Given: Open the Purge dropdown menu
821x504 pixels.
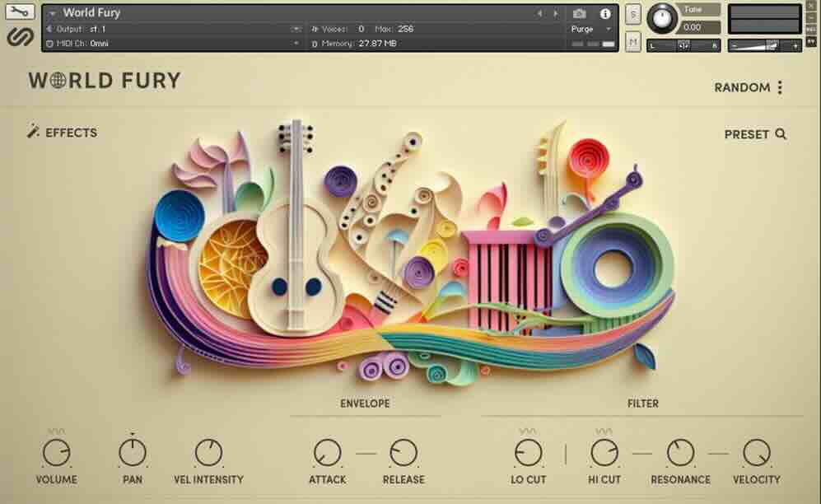Looking at the screenshot, I should (591, 30).
